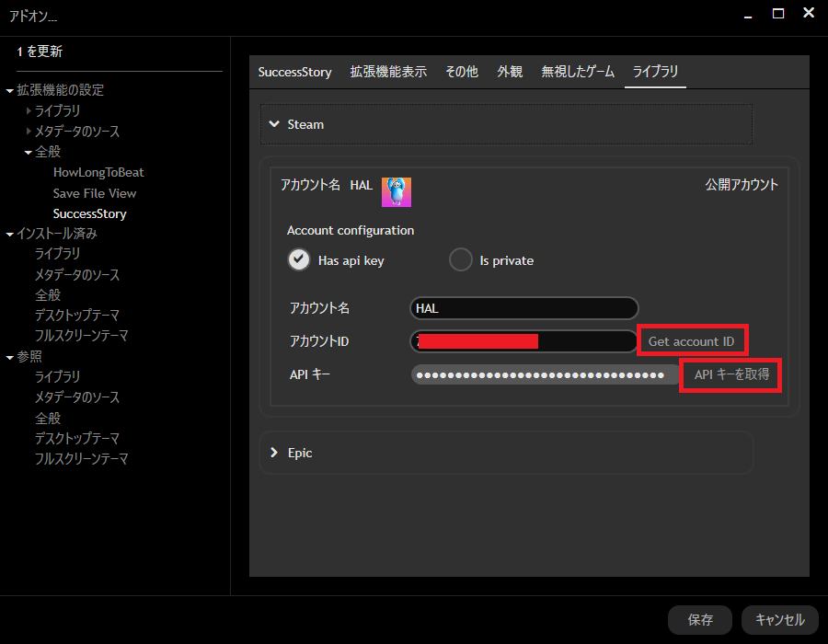Expand メタデータのソース under 拡張機能の設定
The height and width of the screenshot is (644, 828).
click(x=29, y=131)
